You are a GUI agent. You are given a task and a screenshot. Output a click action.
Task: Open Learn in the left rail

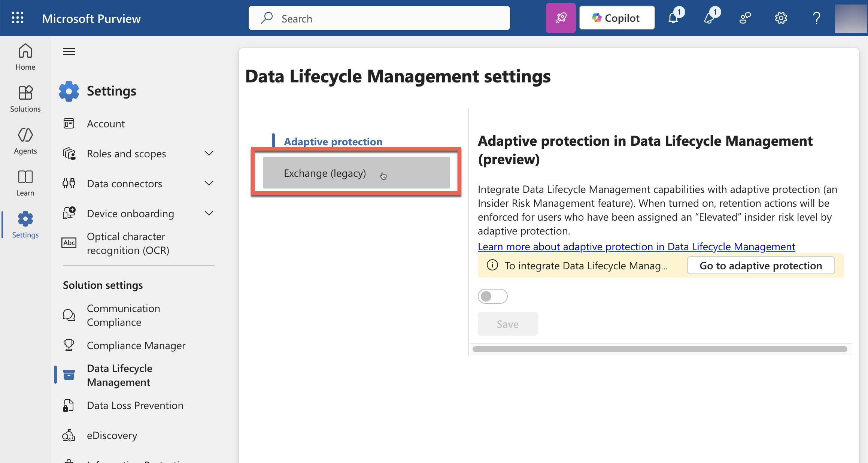[25, 183]
